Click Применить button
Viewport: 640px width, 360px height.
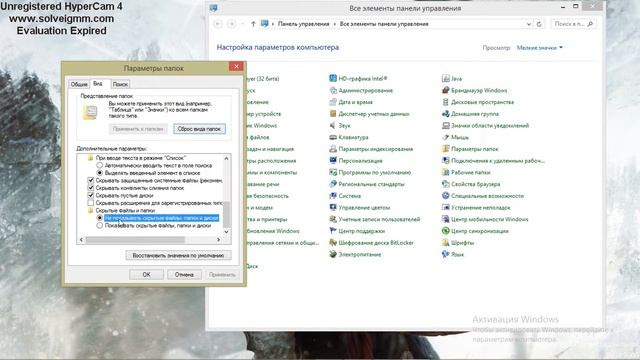point(222,275)
